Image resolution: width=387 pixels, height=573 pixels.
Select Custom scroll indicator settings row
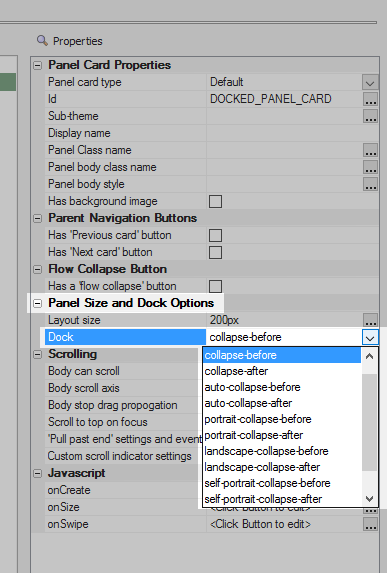click(x=124, y=456)
